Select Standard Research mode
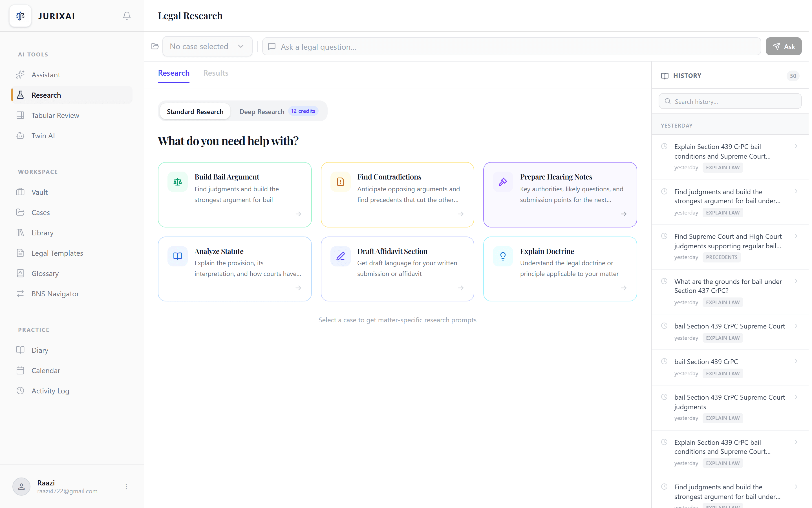Screen dimensions: 812x508 point(195,111)
